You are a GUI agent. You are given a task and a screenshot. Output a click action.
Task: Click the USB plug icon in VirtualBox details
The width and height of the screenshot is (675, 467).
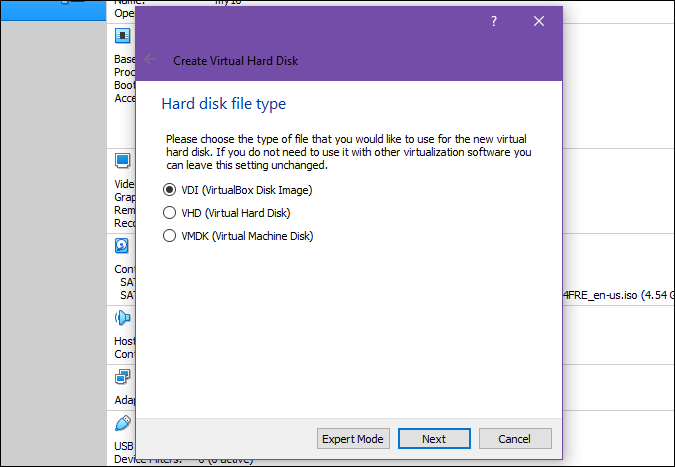coord(123,423)
